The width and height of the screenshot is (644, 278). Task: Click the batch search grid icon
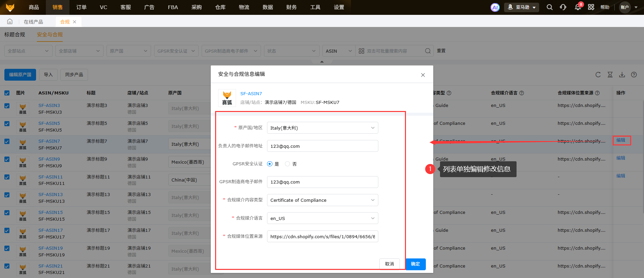click(361, 51)
